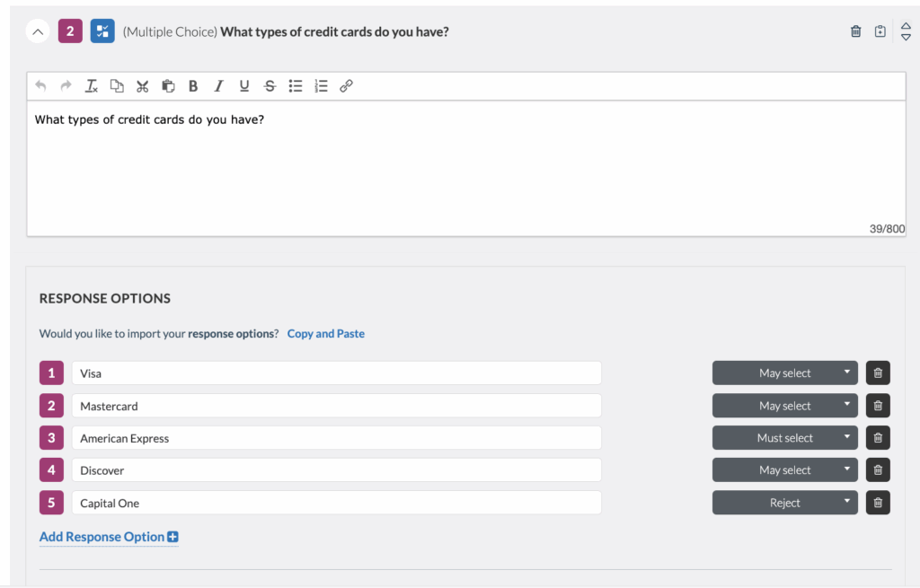The image size is (920, 588).
Task: Apply strikethrough formatting
Action: tap(270, 85)
